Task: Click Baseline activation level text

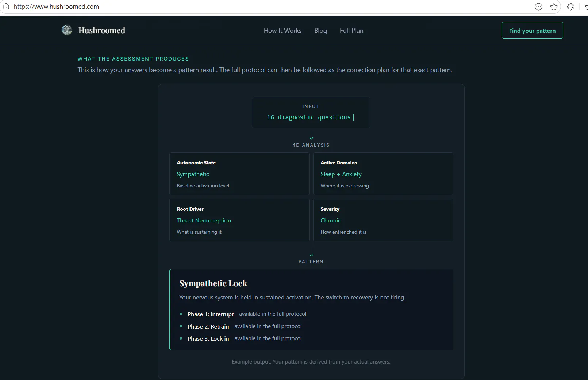Action: (203, 186)
